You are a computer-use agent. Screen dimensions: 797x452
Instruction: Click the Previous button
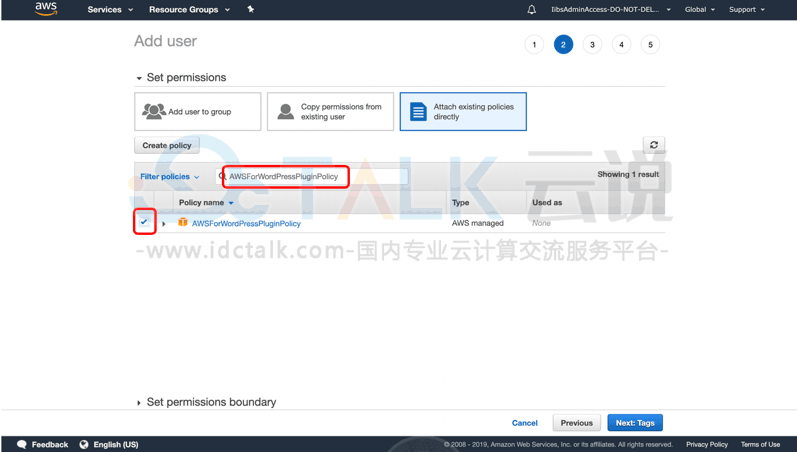click(576, 423)
